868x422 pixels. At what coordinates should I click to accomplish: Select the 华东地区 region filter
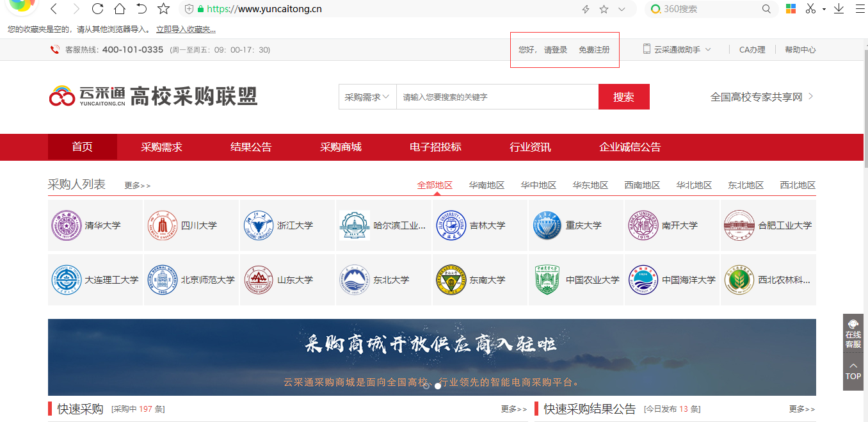coord(590,185)
